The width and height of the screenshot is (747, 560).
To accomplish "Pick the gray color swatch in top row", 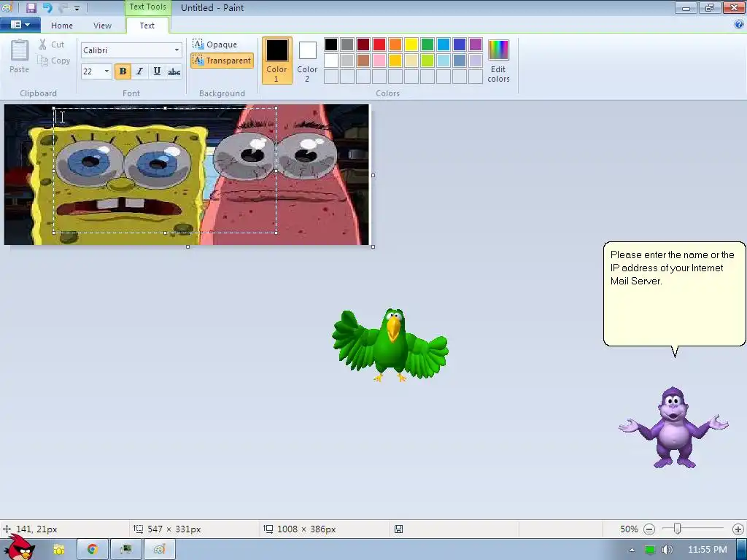I will point(347,44).
